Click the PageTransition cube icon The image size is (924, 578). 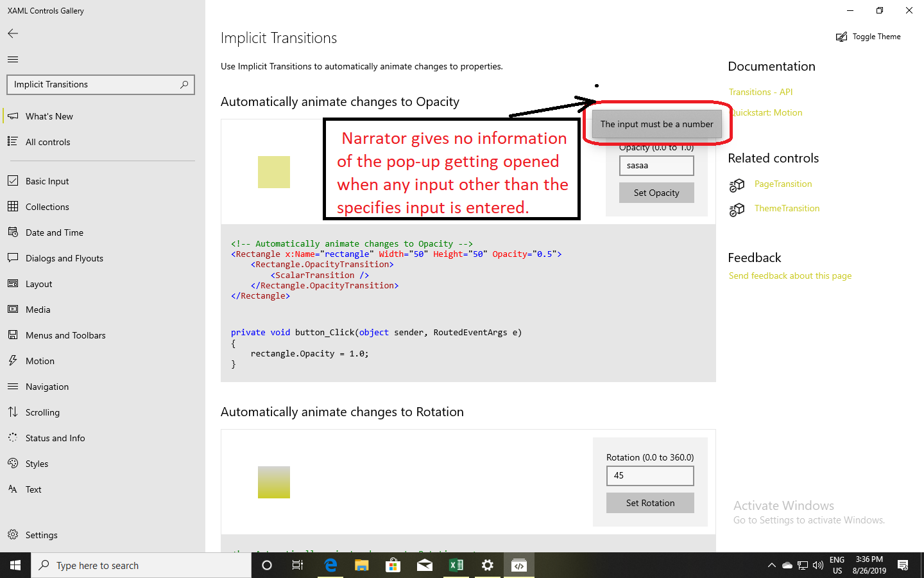point(737,184)
